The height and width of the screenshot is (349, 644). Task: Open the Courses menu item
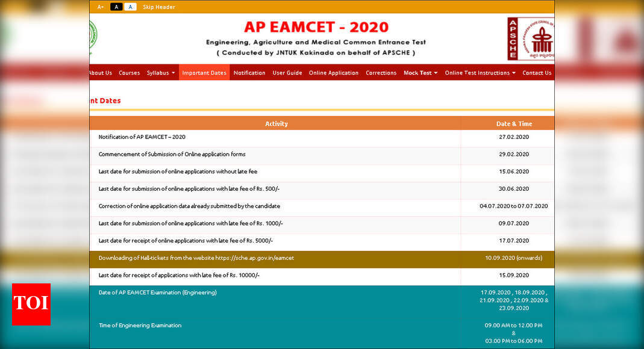[x=130, y=73]
